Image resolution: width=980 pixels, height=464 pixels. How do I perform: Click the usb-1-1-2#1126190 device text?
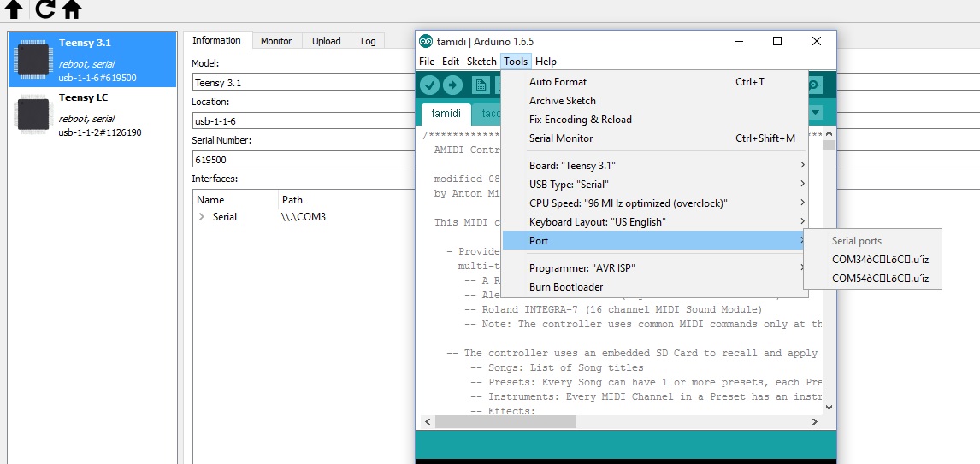point(100,132)
